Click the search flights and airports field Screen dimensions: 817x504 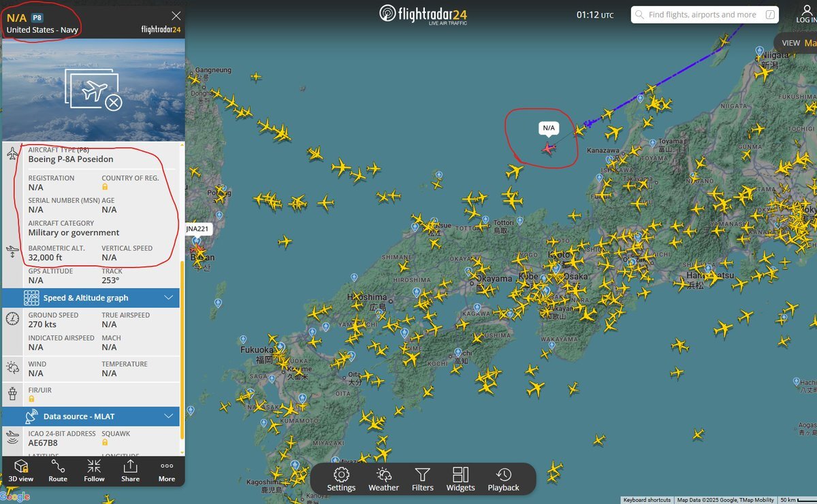pyautogui.click(x=705, y=14)
